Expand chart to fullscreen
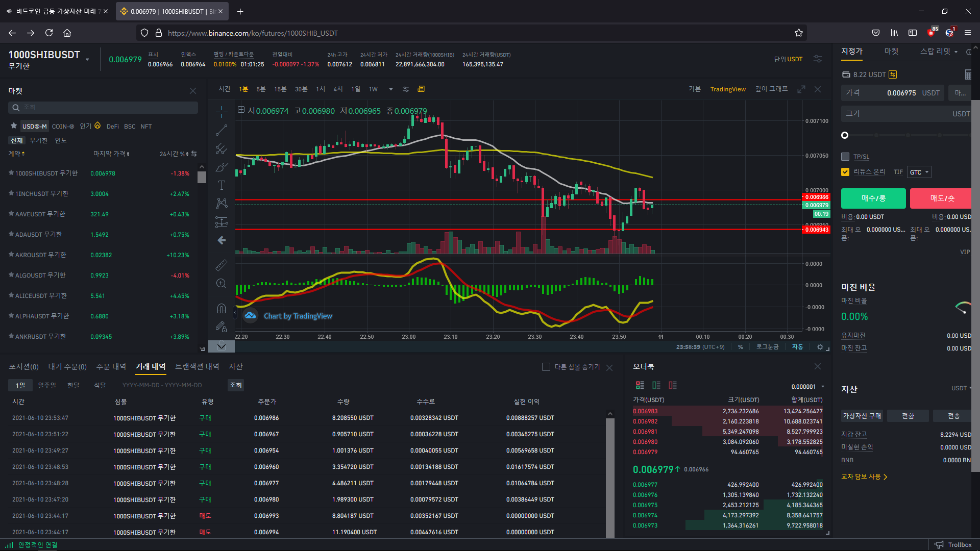Screen dimensions: 980x551 (801, 89)
